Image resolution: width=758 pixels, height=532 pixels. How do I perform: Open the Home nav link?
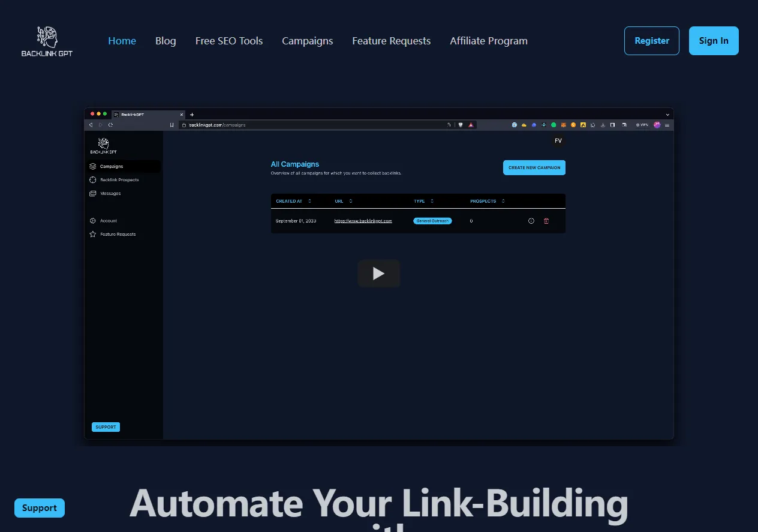point(122,41)
